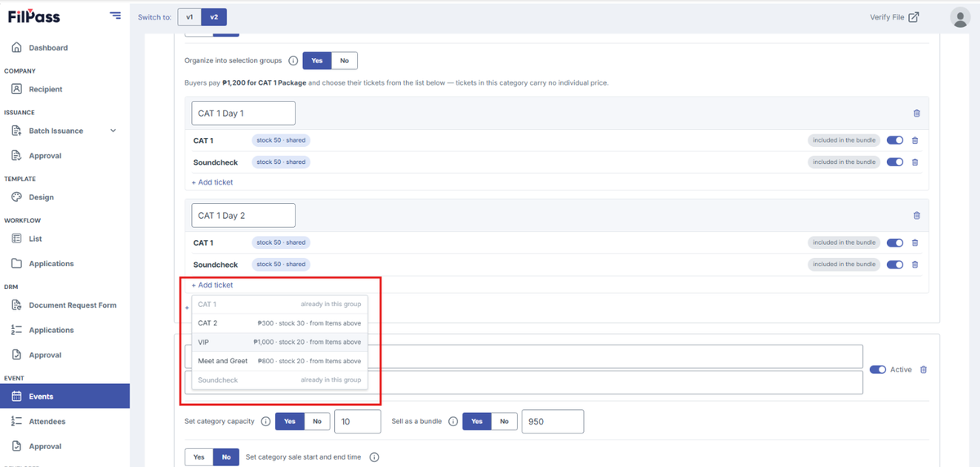The height and width of the screenshot is (467, 980).
Task: Expand the Batch Issuance submenu chevron
Action: [x=113, y=131]
